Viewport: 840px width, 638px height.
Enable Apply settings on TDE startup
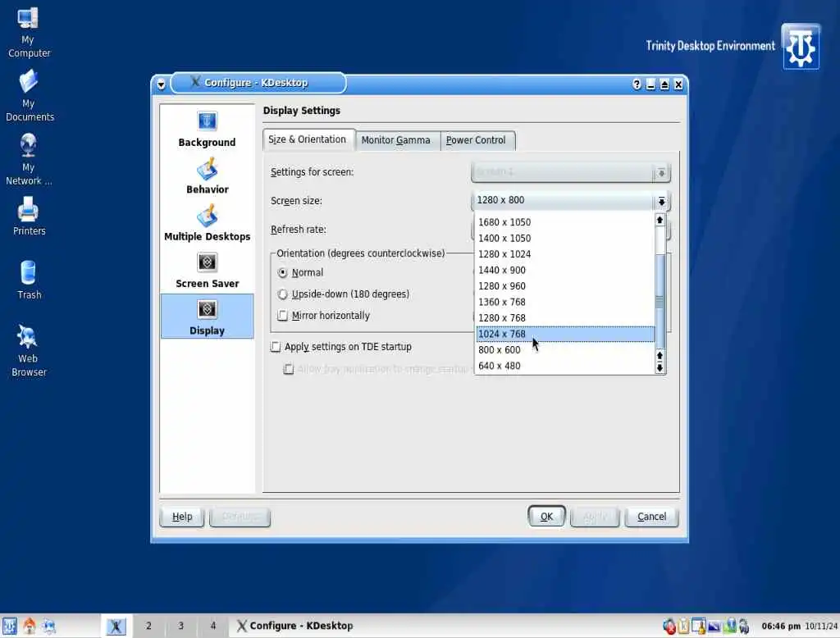pyautogui.click(x=276, y=347)
